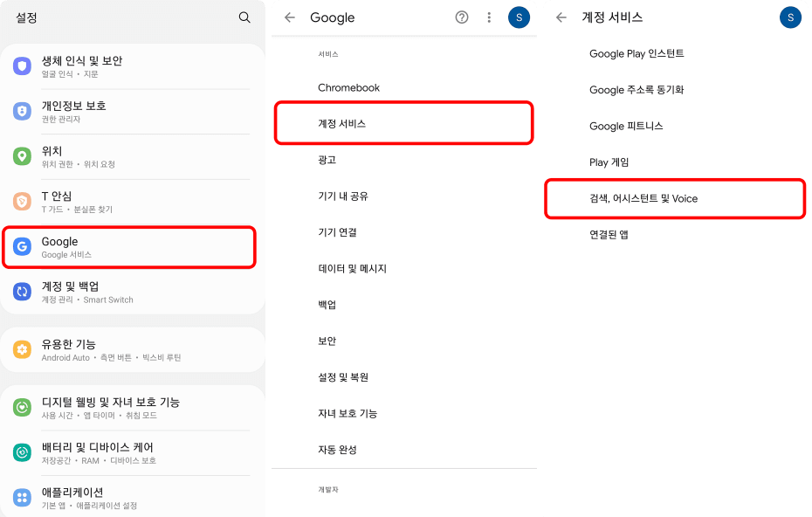This screenshot has height=517, width=812.
Task: Open 검색, 어시스턴트 및 Voice
Action: [x=675, y=198]
